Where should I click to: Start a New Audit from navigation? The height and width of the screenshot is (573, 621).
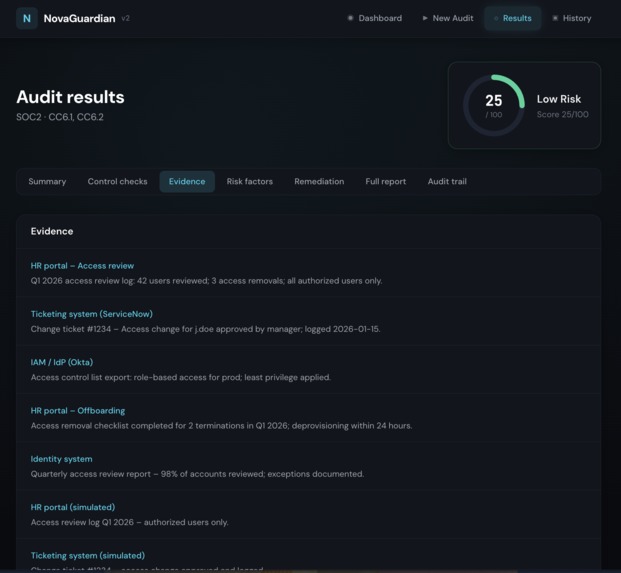pos(448,18)
